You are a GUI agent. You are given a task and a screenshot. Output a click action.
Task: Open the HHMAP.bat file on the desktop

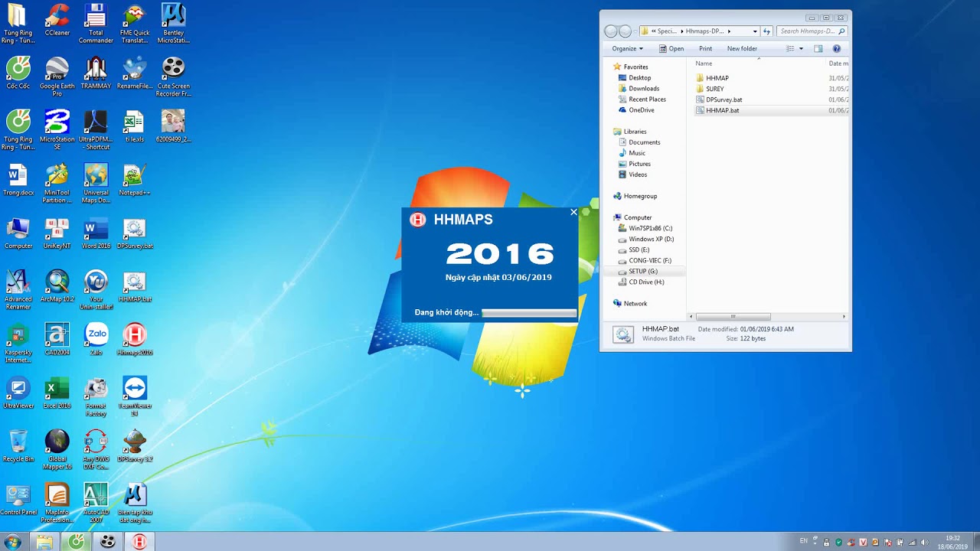pos(135,286)
